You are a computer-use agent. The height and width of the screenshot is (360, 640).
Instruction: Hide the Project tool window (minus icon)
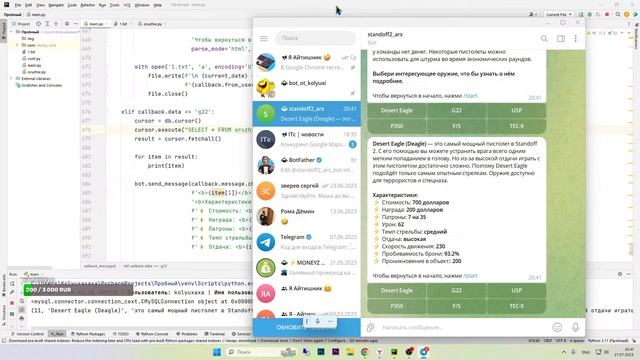[x=76, y=24]
